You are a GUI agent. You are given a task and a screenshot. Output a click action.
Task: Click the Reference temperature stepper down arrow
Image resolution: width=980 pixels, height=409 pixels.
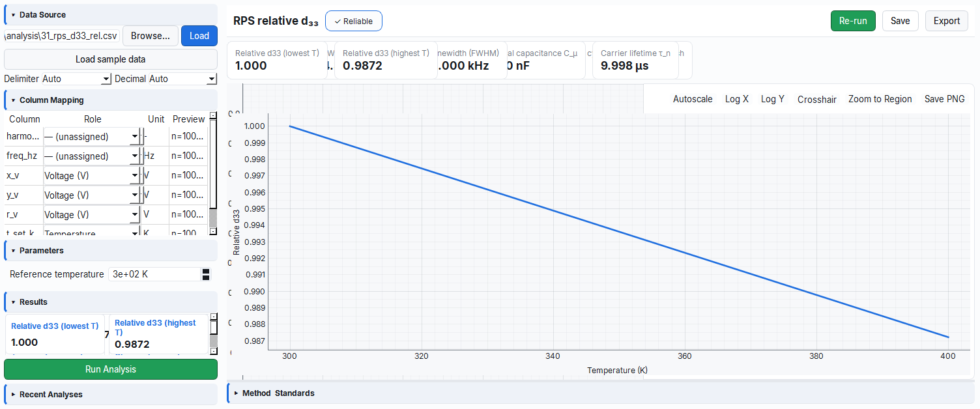point(206,278)
